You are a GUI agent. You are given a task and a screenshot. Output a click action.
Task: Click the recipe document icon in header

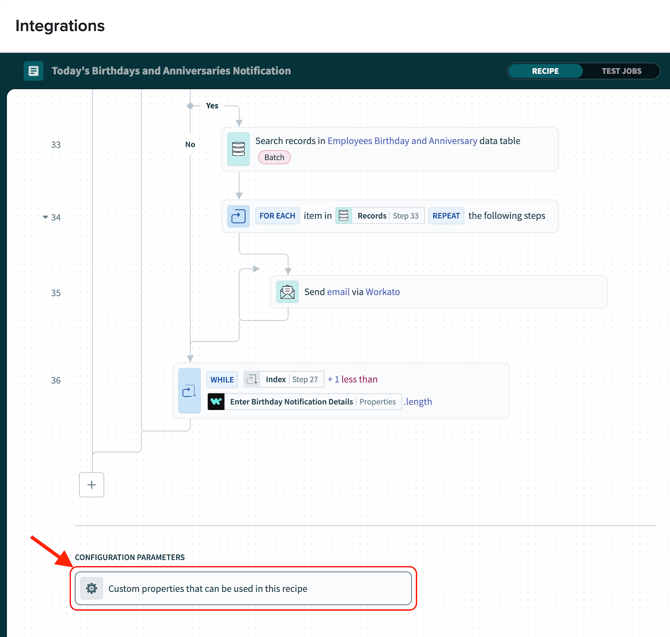[x=33, y=71]
